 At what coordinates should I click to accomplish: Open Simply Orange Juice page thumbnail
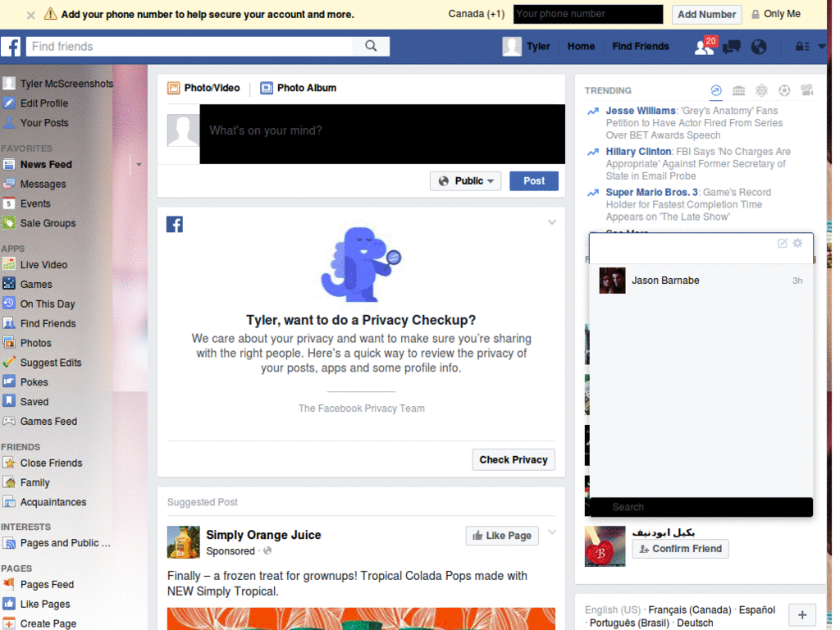click(183, 542)
